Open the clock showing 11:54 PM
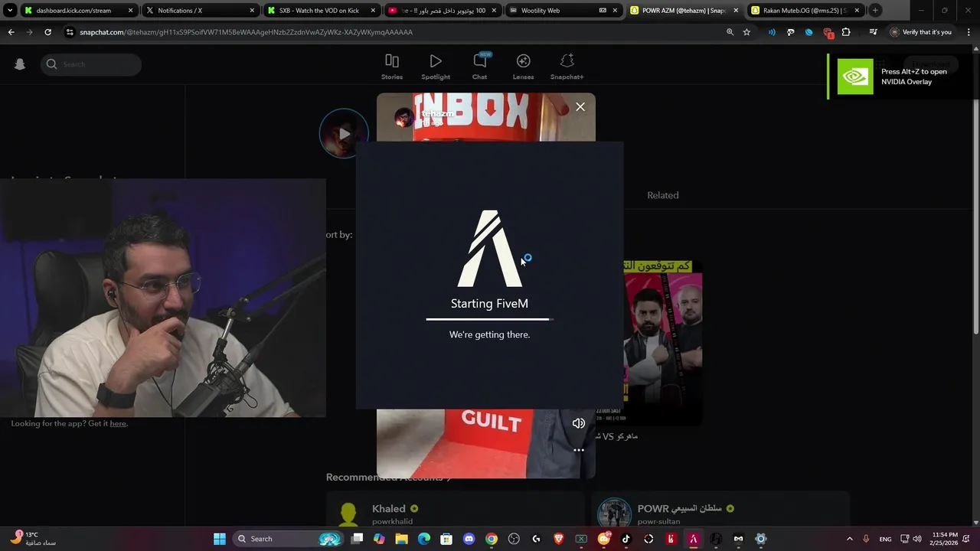Image resolution: width=980 pixels, height=551 pixels. coord(943,539)
